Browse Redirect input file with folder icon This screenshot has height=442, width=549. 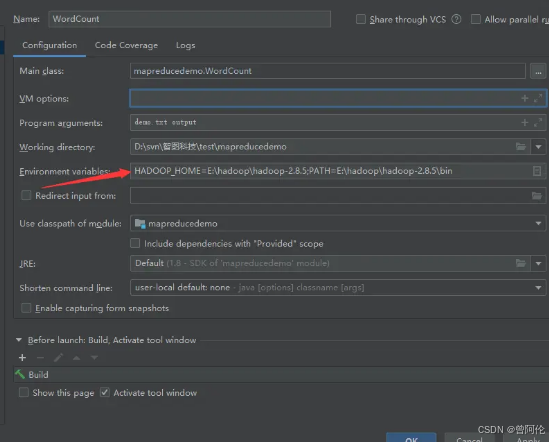[x=537, y=196]
